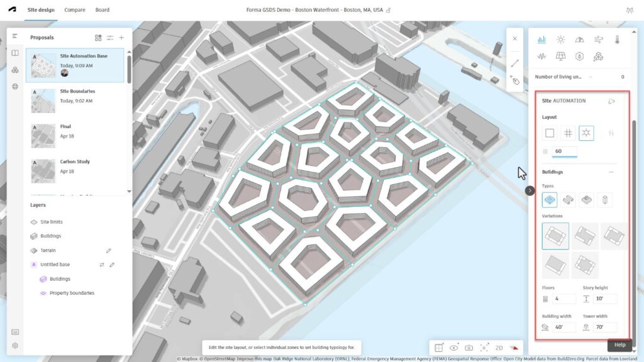644x362 pixels.
Task: Select the Site Boundaries proposal thumbnail
Action: click(43, 101)
